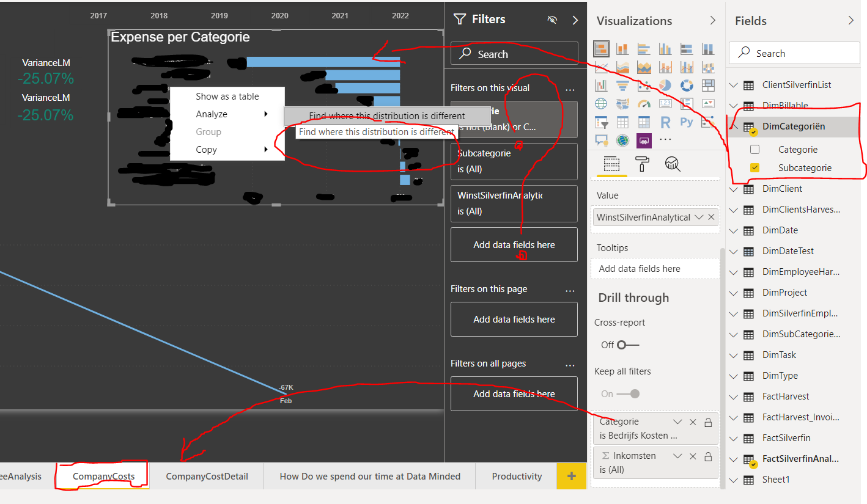Select the 100% stacked bar chart visual

click(x=687, y=49)
